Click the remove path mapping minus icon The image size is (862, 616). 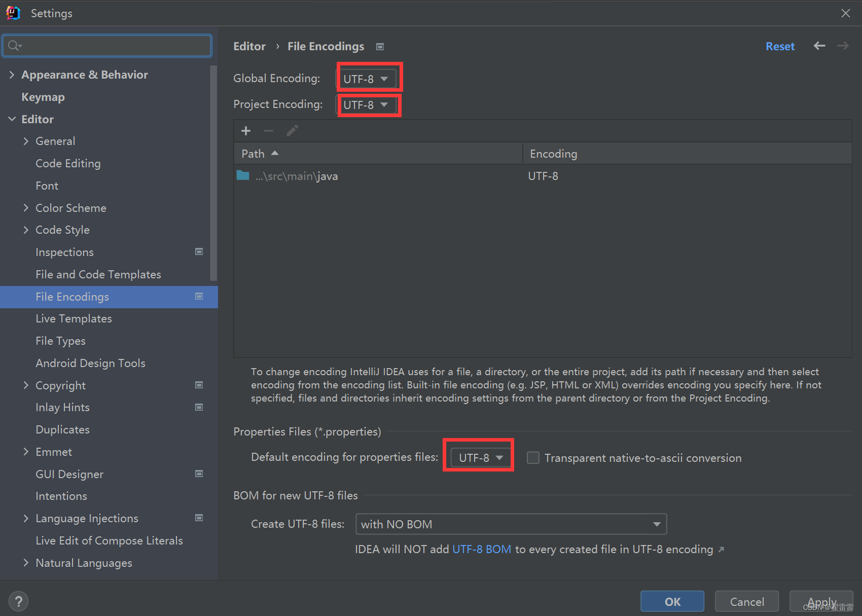tap(269, 131)
